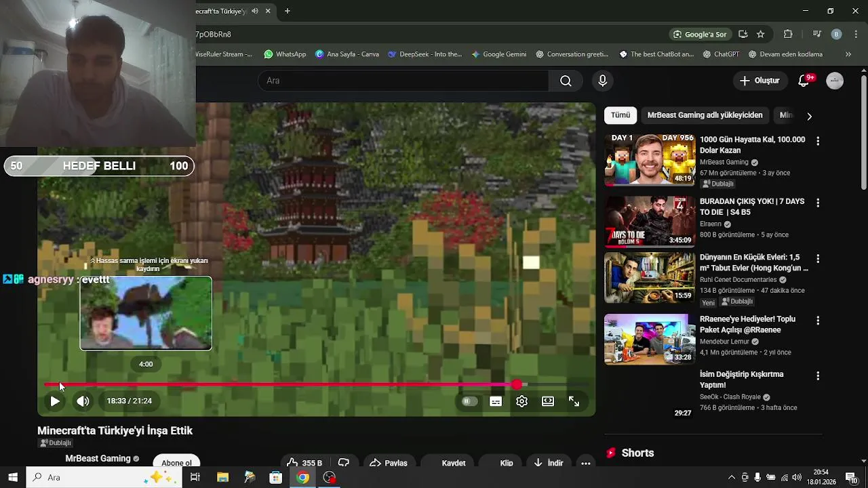Open options for 'Dünyanın En Küçük Evleri' video

[818, 259]
